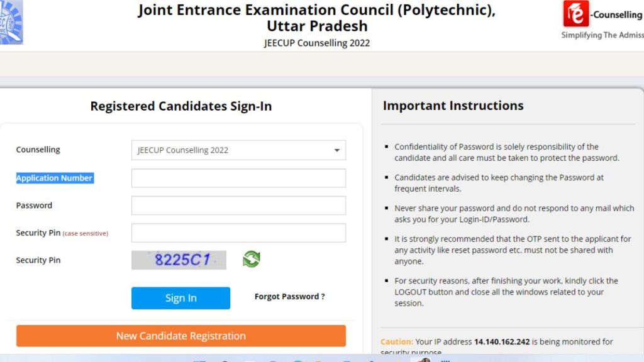Click the JEECUP logo top-left
644x362 pixels.
click(11, 23)
